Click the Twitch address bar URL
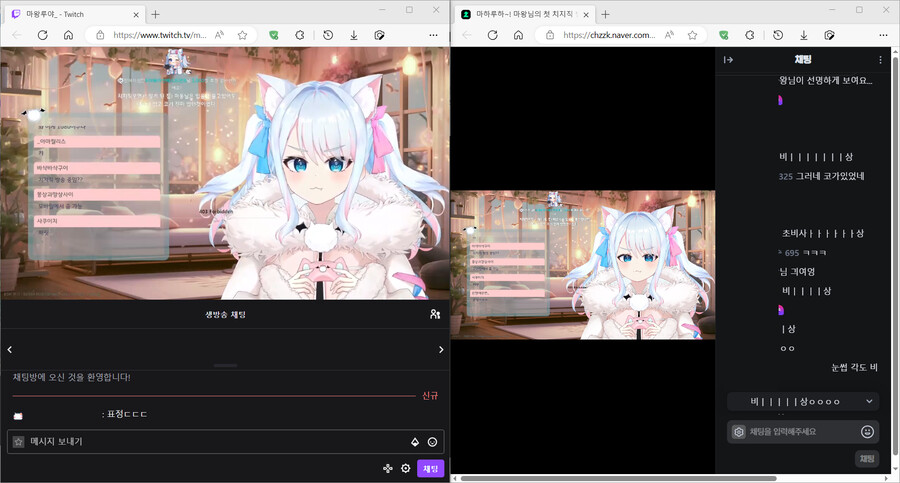The width and height of the screenshot is (900, 483). (160, 35)
